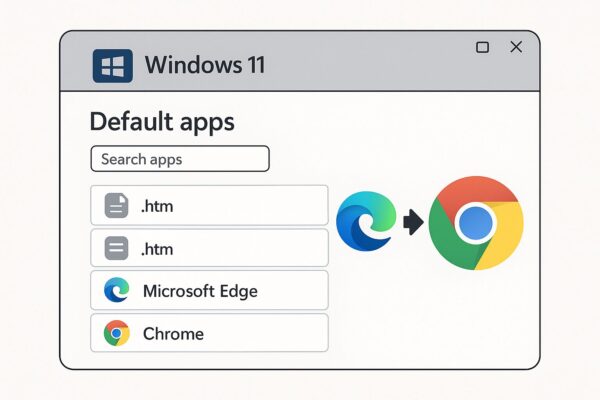Click the Search apps input field
600x400 pixels.
coord(180,158)
